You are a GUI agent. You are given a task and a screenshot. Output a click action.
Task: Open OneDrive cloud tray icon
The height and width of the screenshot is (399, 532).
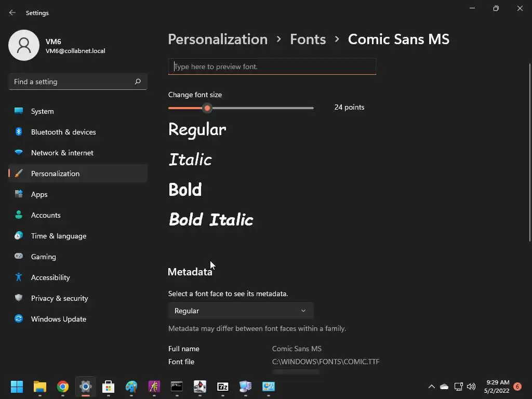tap(444, 387)
